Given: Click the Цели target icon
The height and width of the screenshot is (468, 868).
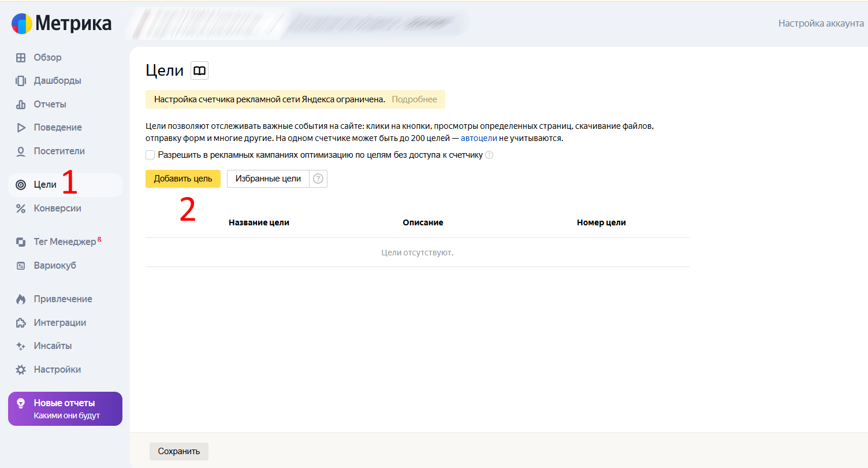Looking at the screenshot, I should (21, 185).
